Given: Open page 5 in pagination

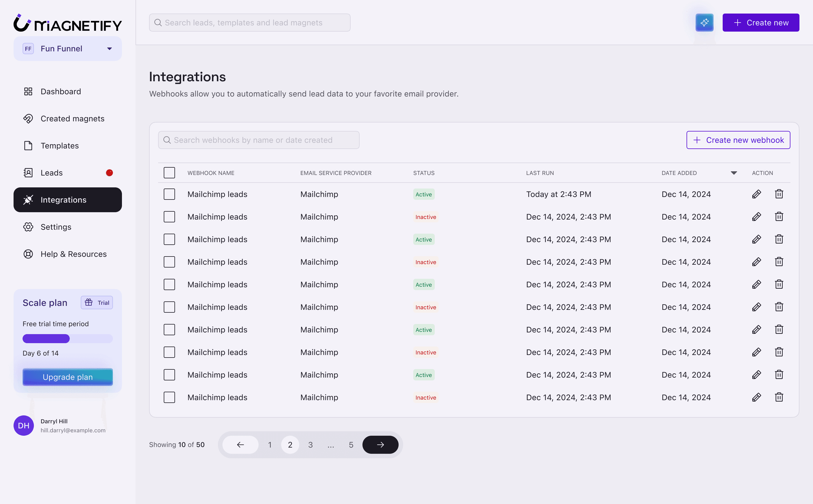Looking at the screenshot, I should 351,445.
